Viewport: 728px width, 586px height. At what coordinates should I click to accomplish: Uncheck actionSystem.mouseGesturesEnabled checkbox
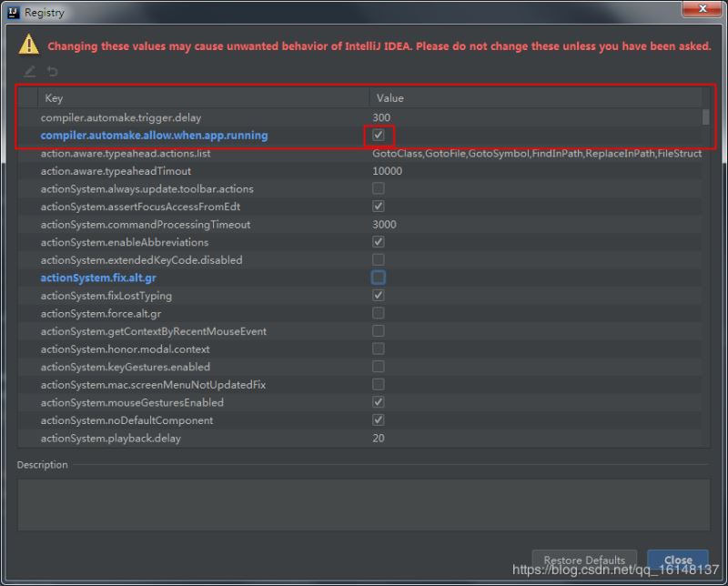click(379, 402)
